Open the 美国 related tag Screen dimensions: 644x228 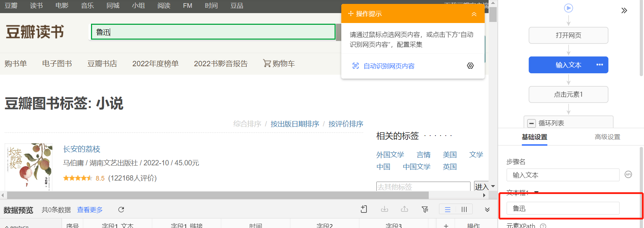point(450,155)
